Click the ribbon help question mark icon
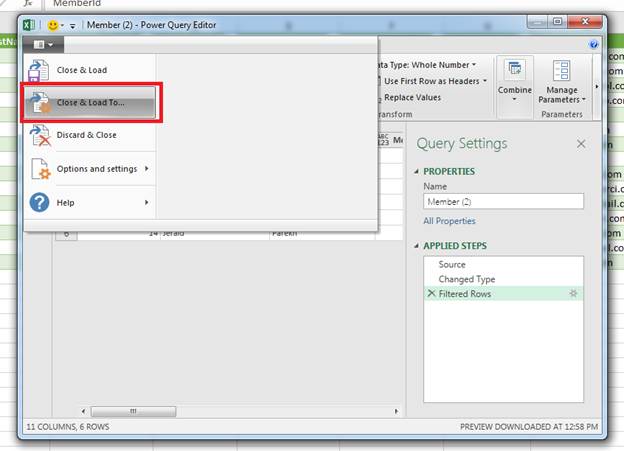 [x=593, y=44]
